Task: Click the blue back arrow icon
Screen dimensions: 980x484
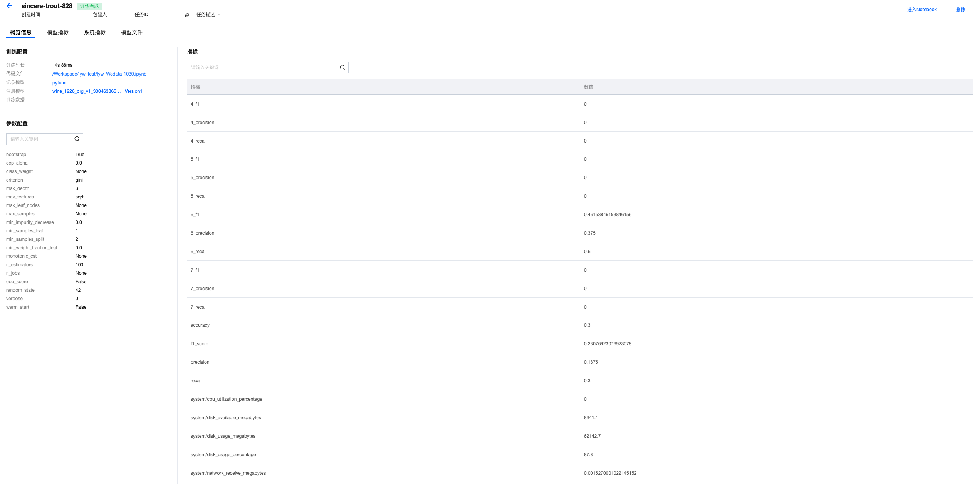Action: (x=9, y=6)
